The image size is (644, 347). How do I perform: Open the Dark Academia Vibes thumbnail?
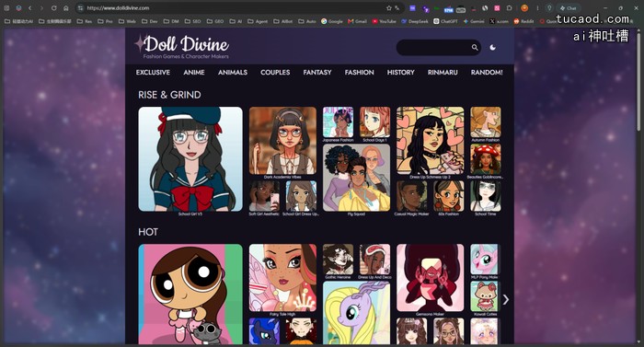point(282,141)
